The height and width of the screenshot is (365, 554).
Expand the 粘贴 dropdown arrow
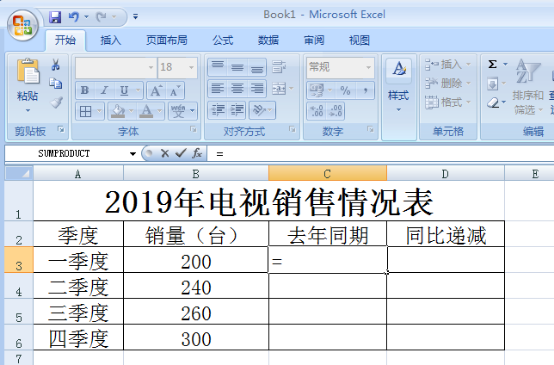[x=28, y=111]
